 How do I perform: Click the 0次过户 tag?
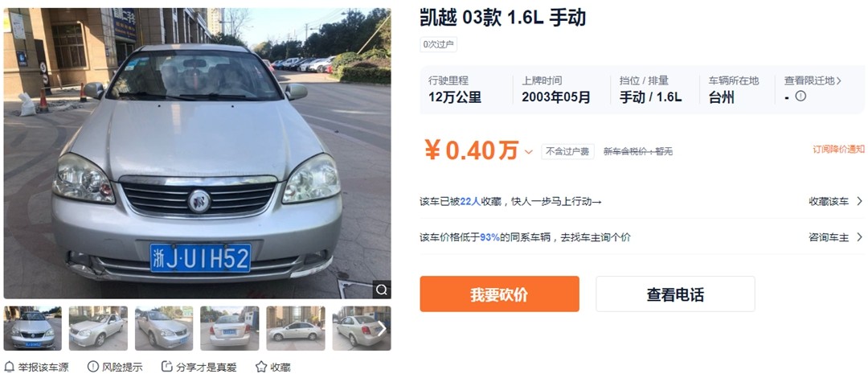(439, 44)
